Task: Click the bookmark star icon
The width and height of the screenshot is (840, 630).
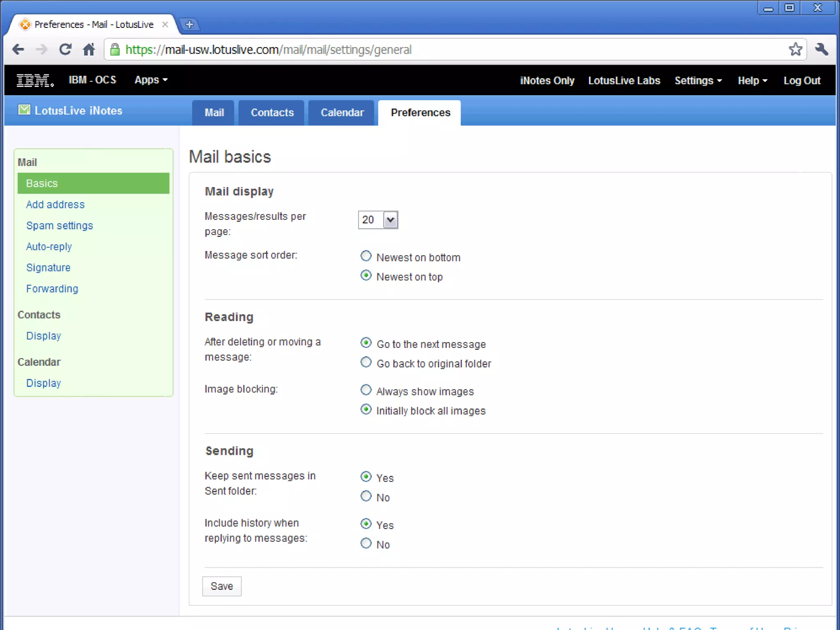Action: (x=795, y=50)
